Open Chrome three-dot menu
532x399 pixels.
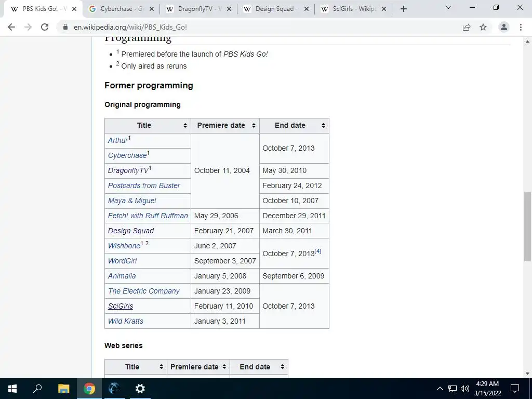pos(521,27)
